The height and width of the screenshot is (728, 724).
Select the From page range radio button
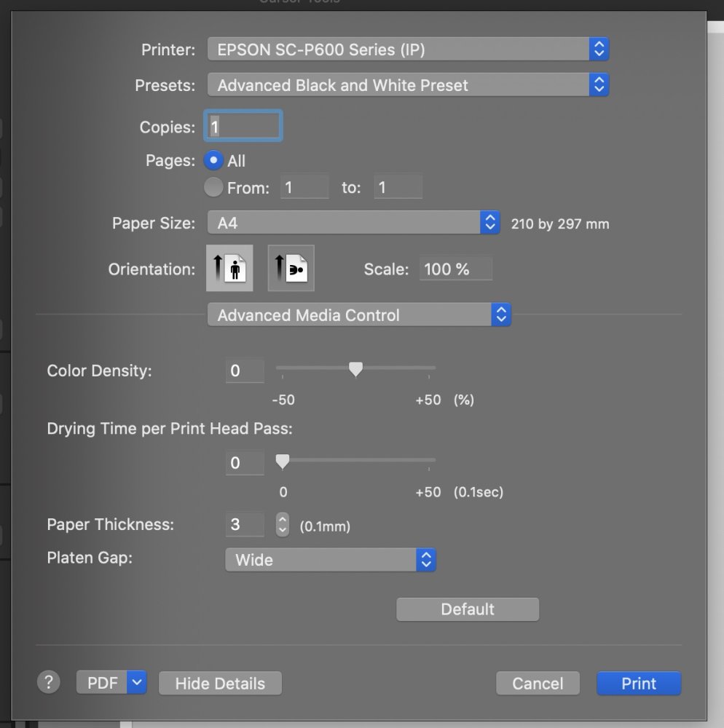coord(213,188)
